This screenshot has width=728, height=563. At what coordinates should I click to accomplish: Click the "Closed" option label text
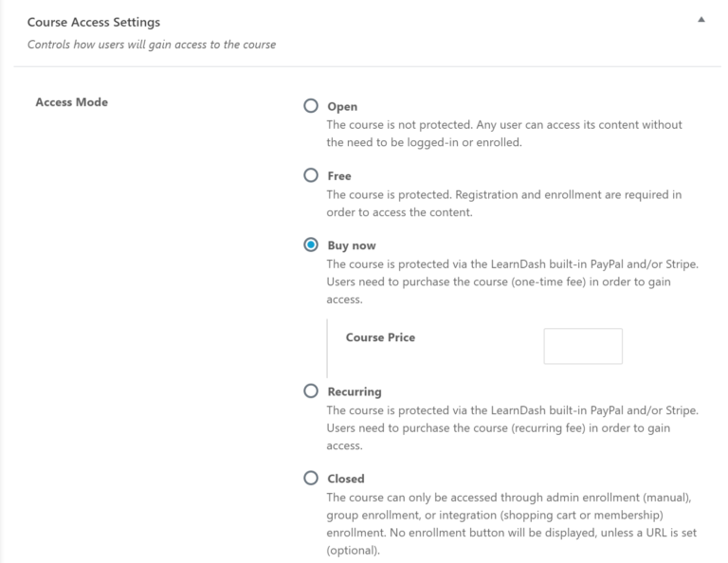tap(345, 480)
